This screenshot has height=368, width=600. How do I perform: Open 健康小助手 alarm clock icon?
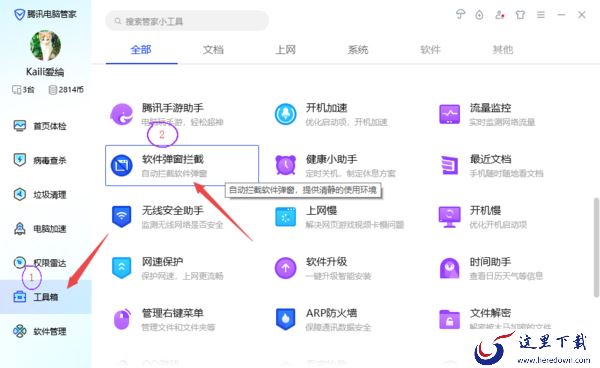(x=285, y=165)
